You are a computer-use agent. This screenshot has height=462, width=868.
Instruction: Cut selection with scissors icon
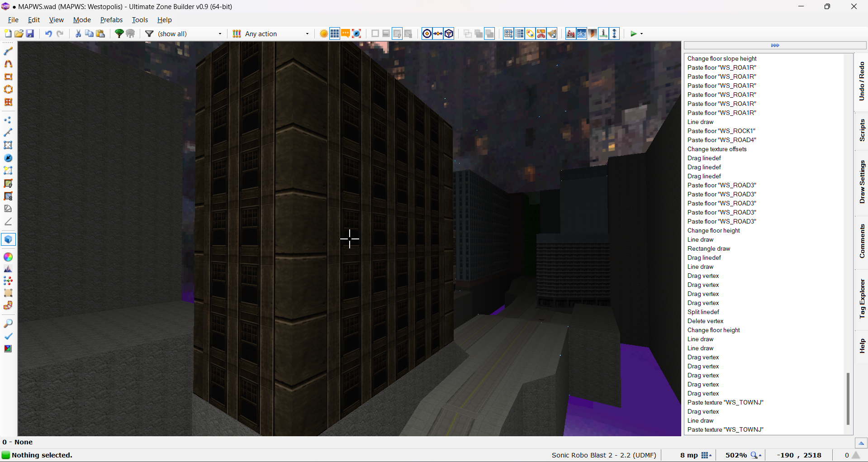78,33
